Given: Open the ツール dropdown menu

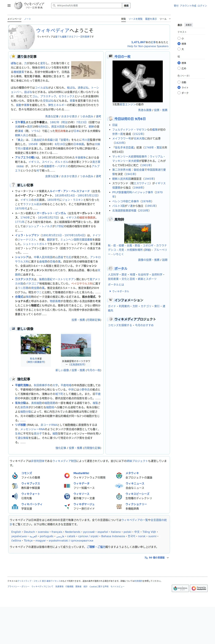Looking at the screenshot, I should click(165, 19).
